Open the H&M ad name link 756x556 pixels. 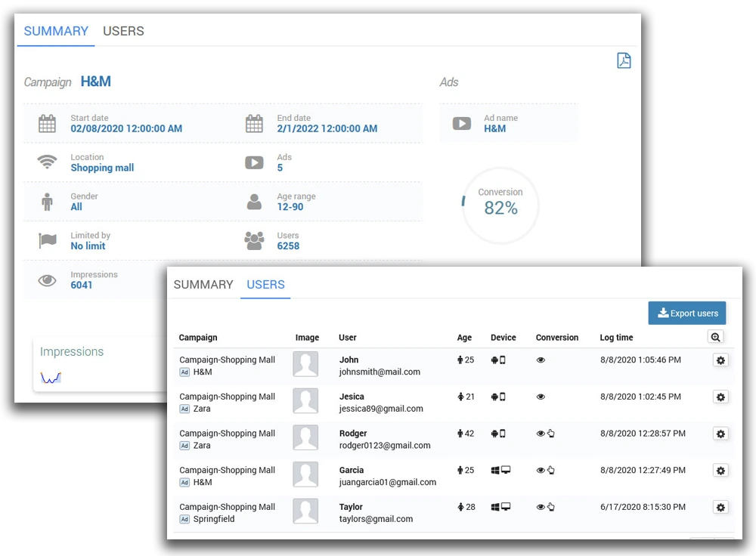(494, 128)
